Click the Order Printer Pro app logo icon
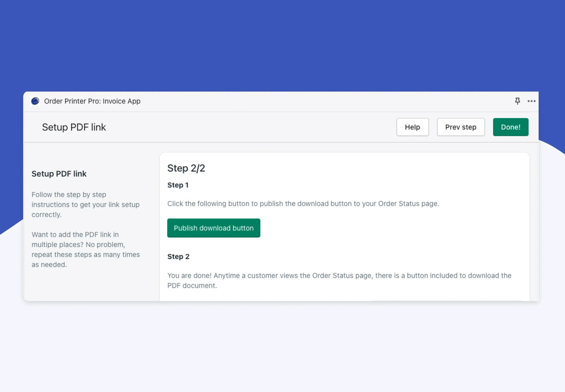The height and width of the screenshot is (392, 565). [35, 101]
